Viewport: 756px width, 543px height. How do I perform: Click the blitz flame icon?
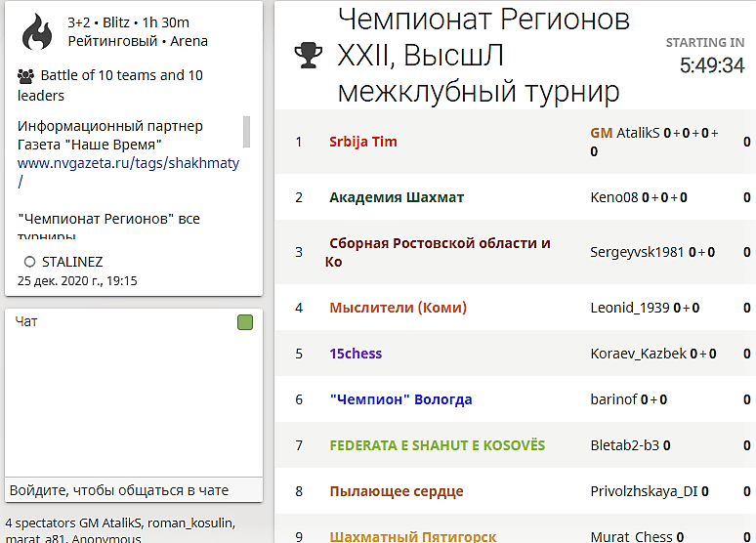(x=37, y=32)
